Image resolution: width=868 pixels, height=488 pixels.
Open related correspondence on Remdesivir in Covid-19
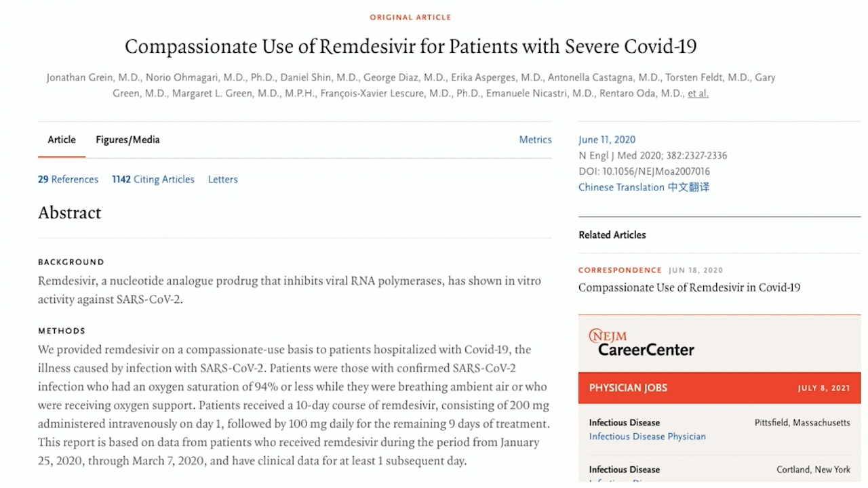689,287
